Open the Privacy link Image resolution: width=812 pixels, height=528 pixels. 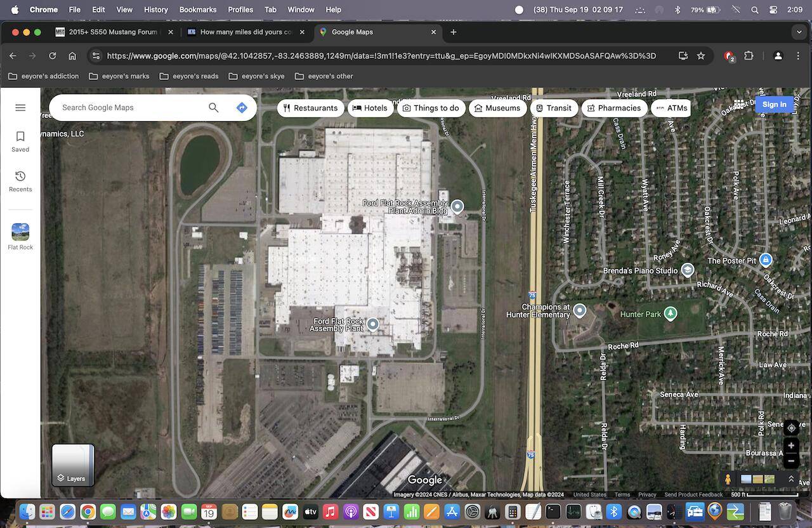coord(647,494)
